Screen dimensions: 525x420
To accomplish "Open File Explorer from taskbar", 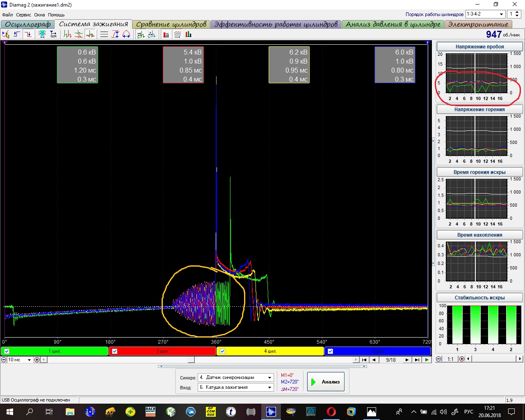I will click(x=70, y=412).
